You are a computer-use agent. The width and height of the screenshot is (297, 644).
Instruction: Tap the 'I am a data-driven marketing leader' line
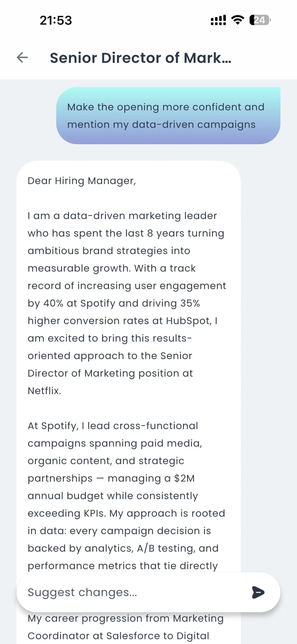[122, 216]
